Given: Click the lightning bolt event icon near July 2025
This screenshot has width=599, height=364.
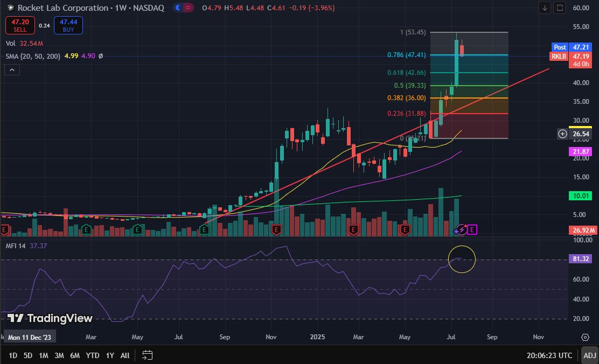Looking at the screenshot, I should point(461,229).
